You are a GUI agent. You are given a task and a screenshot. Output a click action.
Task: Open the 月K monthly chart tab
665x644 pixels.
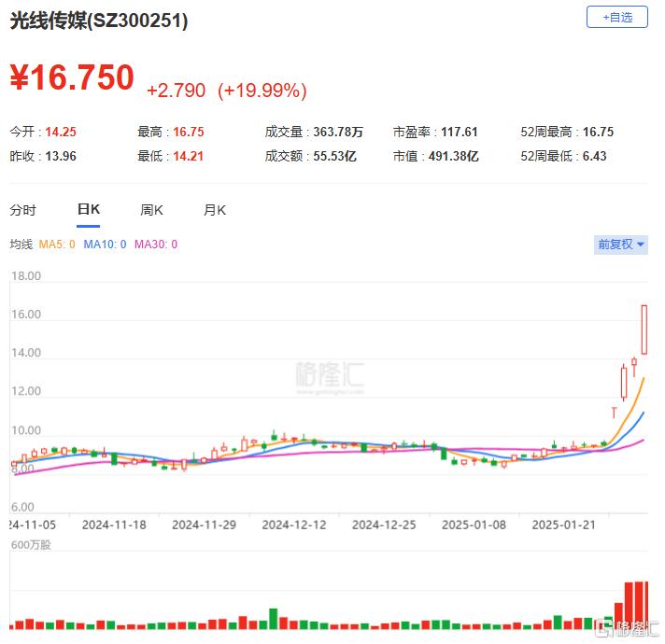[215, 210]
